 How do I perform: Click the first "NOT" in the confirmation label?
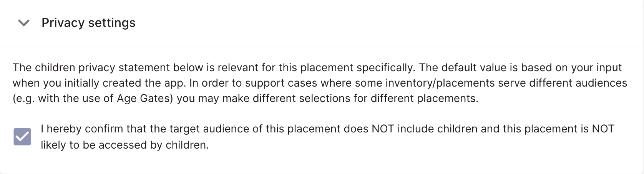(383, 129)
